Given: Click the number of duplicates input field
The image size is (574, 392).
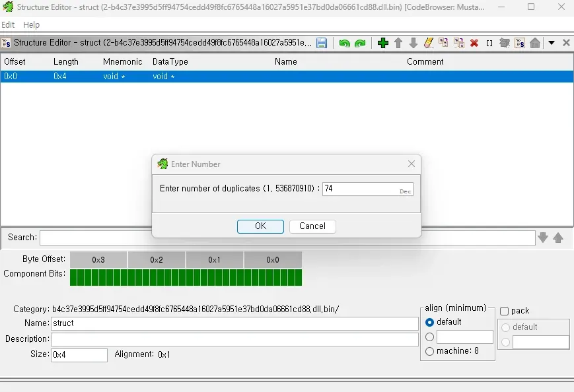Looking at the screenshot, I should 360,189.
